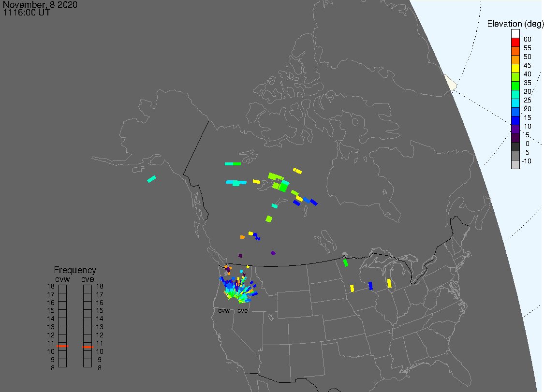Click the yellow echo patch near Lake Michigan
This screenshot has width=544, height=392.
coord(389,283)
